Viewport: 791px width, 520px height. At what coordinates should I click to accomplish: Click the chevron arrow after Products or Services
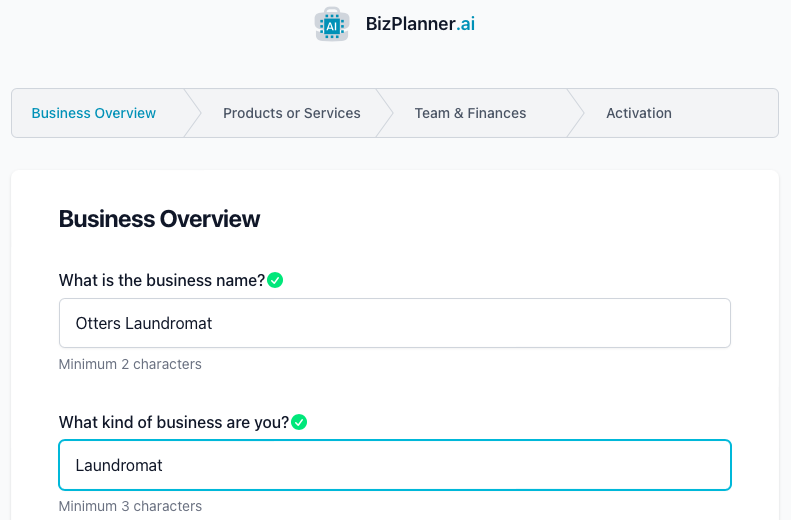tap(384, 113)
